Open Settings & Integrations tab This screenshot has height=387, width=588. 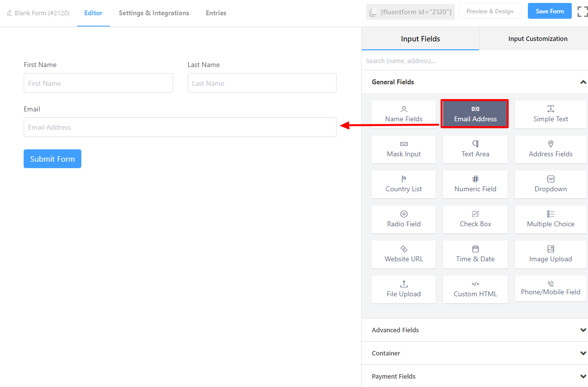click(x=154, y=13)
